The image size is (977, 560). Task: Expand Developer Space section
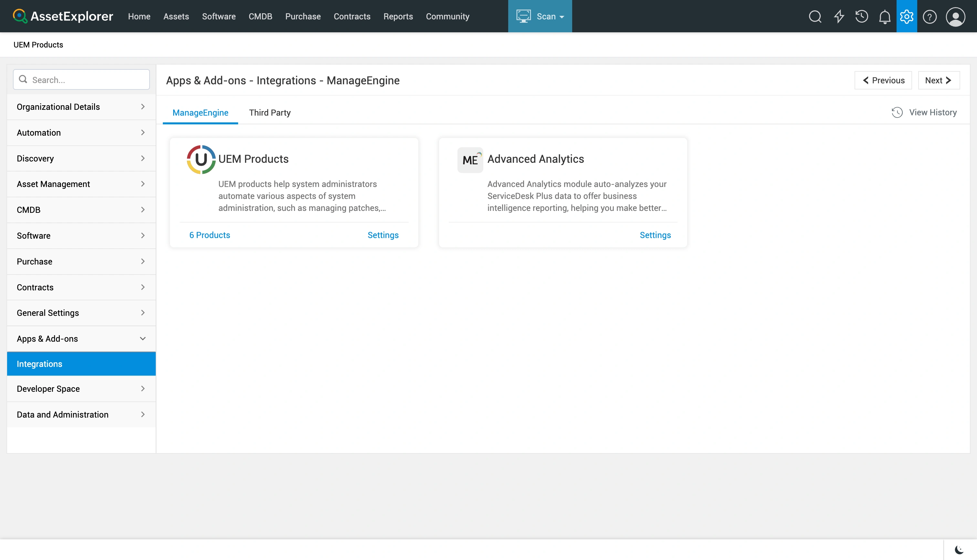point(81,389)
